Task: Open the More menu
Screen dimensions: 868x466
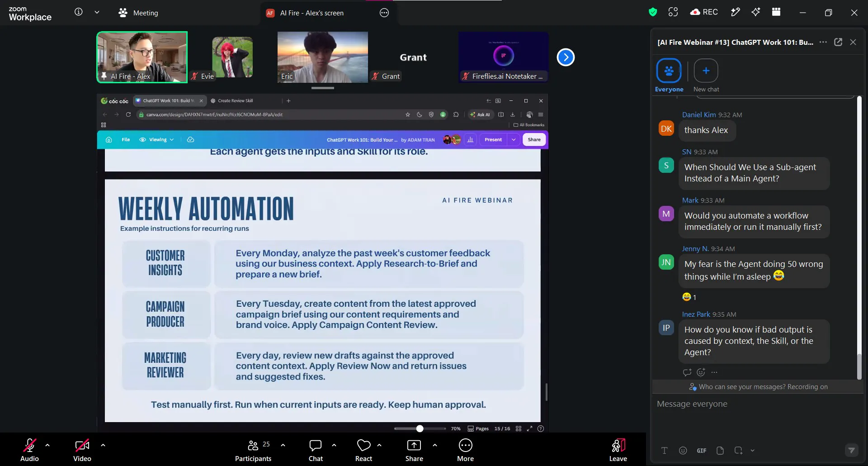Action: click(x=465, y=450)
